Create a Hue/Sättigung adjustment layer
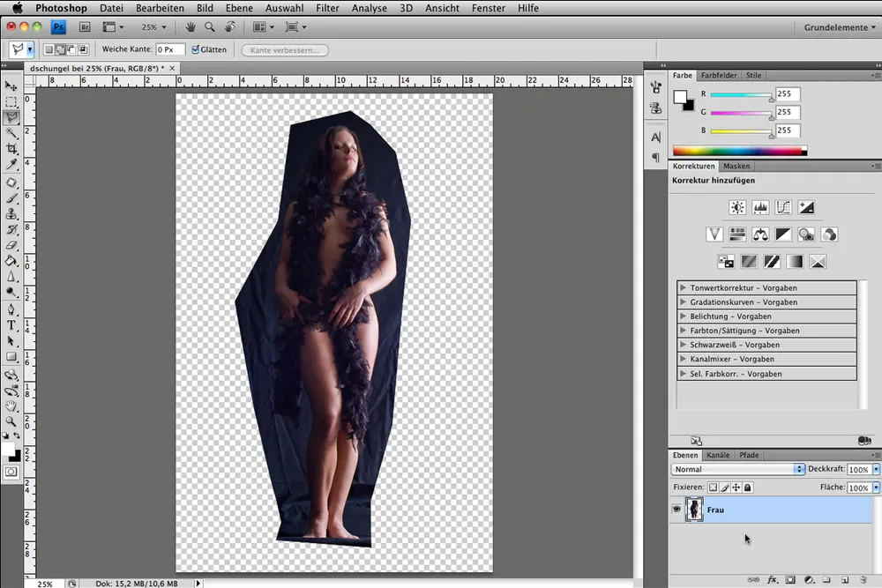 (x=736, y=234)
